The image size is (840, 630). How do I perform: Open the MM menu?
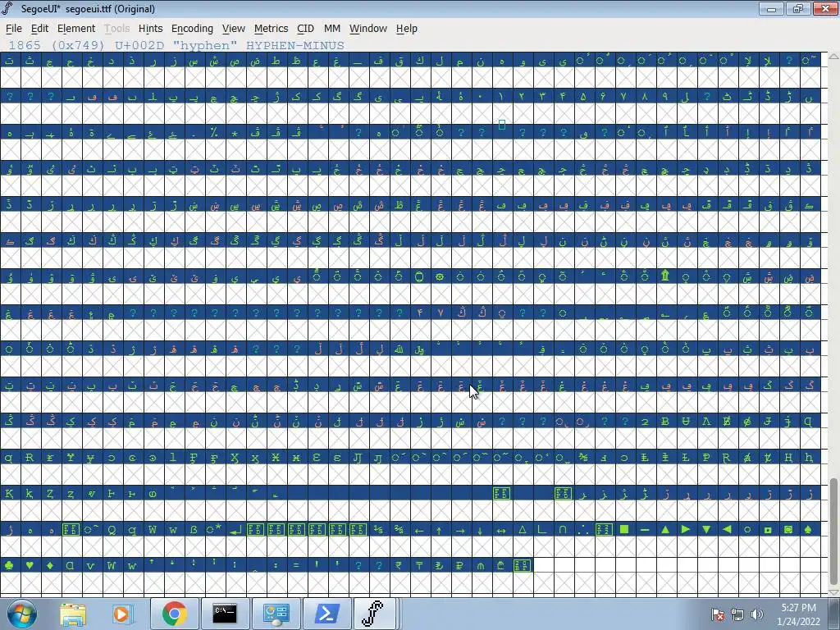tap(332, 29)
